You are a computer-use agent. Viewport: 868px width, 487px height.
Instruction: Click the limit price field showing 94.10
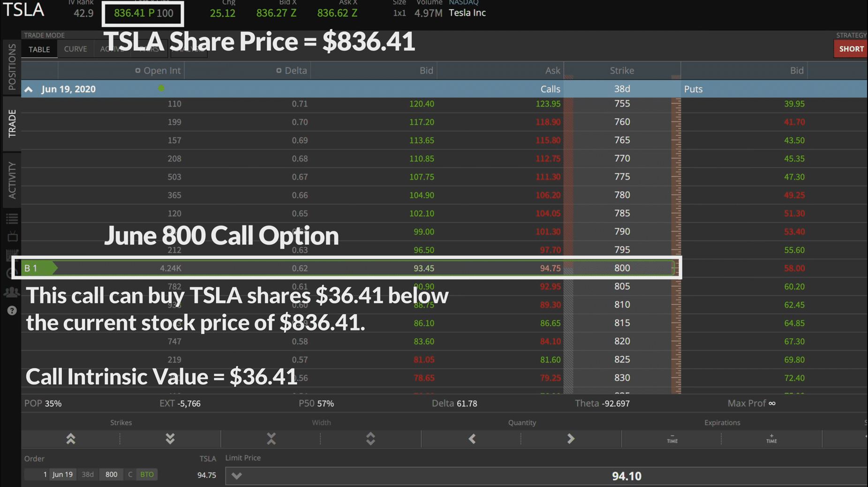[546, 476]
